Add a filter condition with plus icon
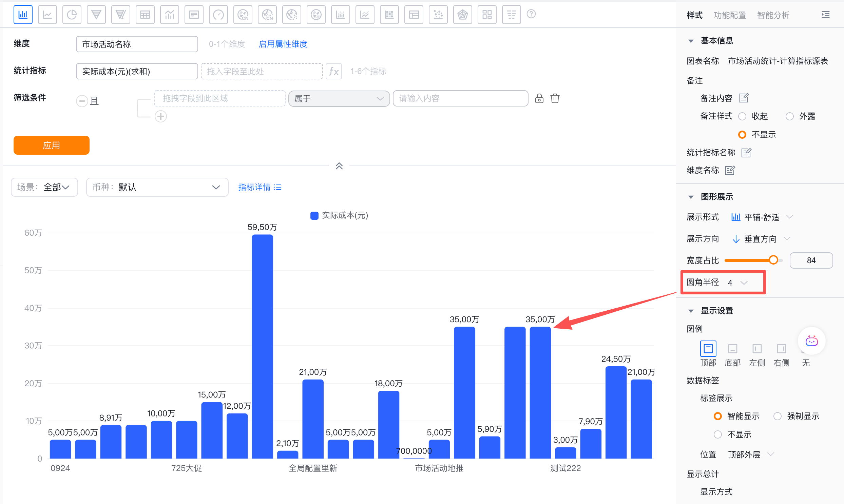 click(161, 116)
